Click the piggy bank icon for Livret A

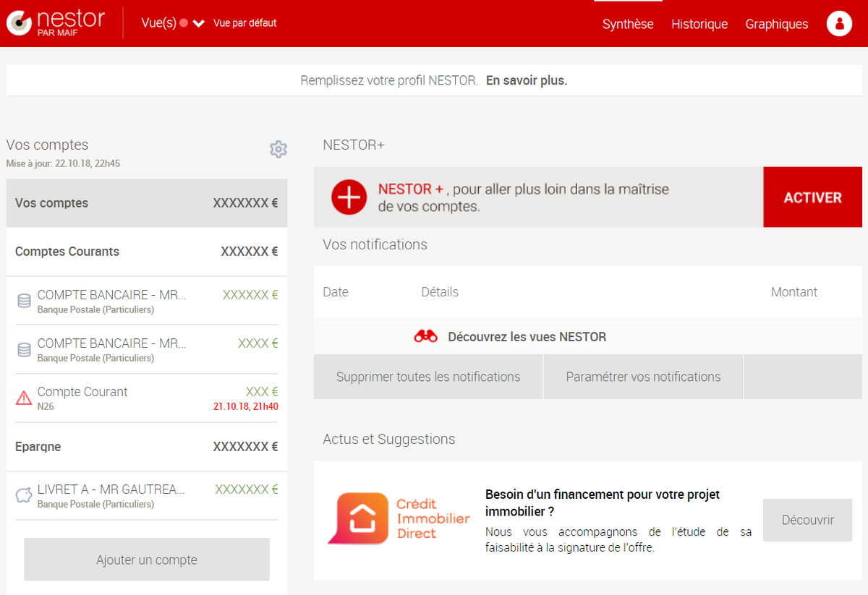point(24,495)
